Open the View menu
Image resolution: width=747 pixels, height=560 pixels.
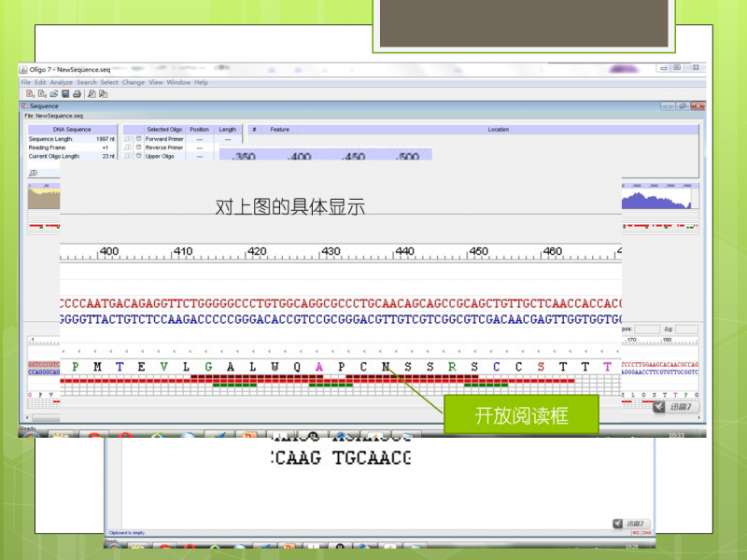[156, 82]
